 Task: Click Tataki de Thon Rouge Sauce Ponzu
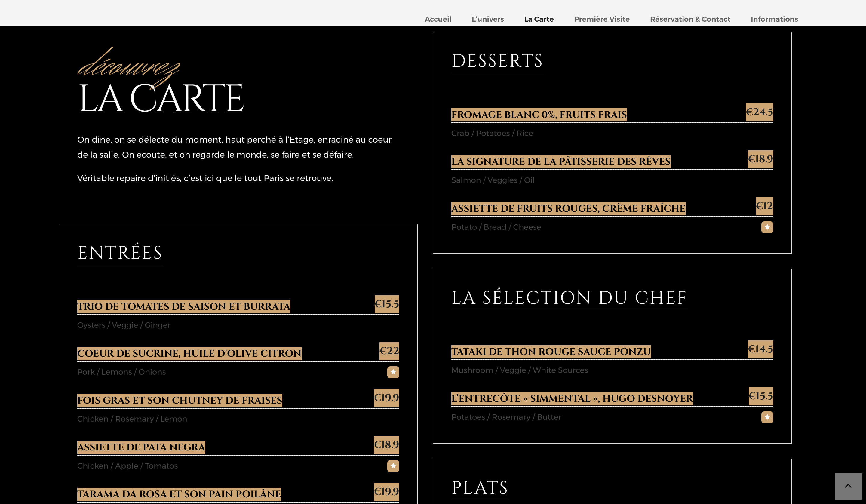[x=551, y=352]
